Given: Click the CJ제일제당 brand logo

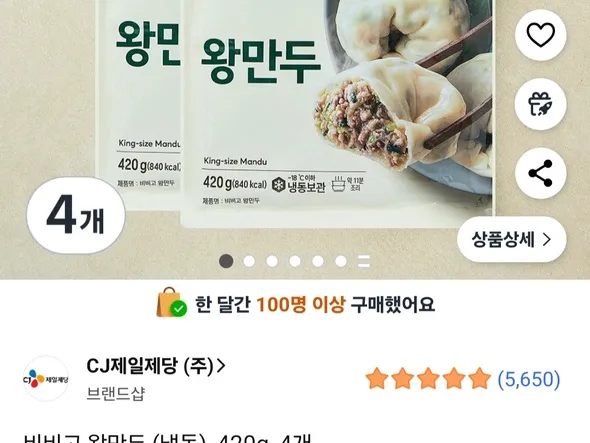Looking at the screenshot, I should 46,378.
